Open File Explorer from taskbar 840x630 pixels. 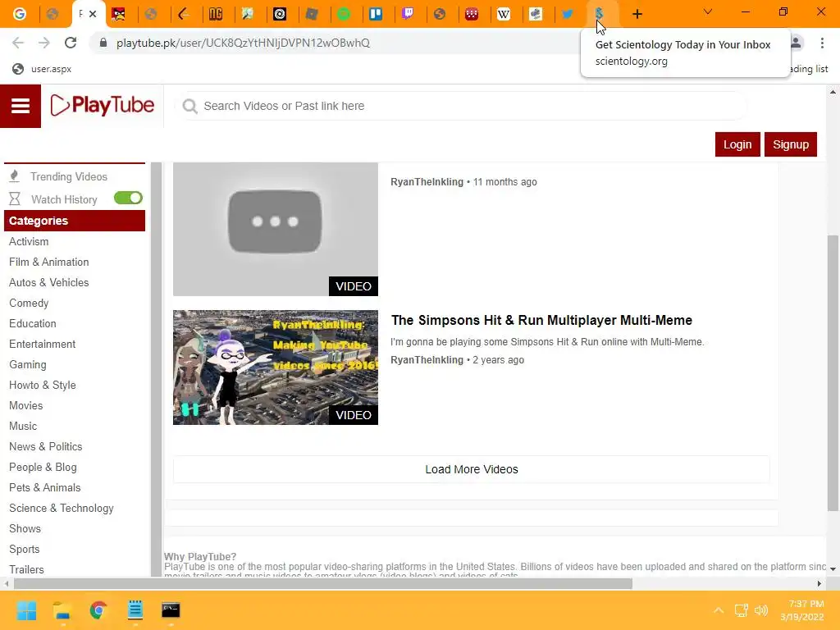pos(62,610)
